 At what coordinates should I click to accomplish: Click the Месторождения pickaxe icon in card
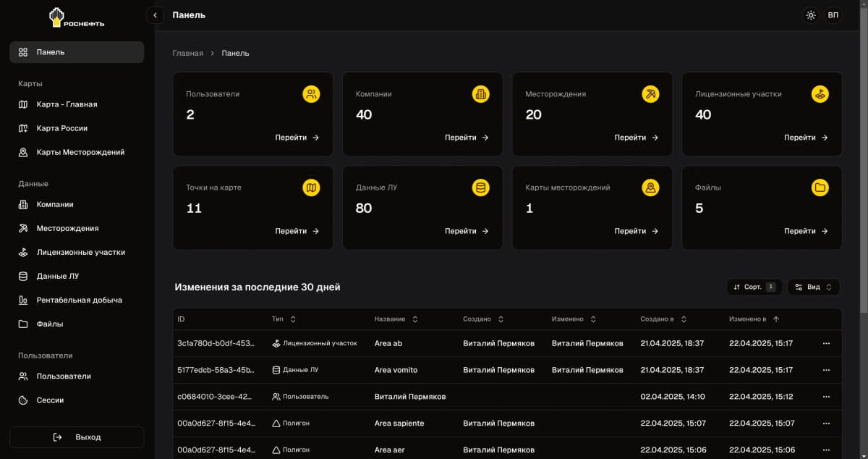pyautogui.click(x=650, y=94)
